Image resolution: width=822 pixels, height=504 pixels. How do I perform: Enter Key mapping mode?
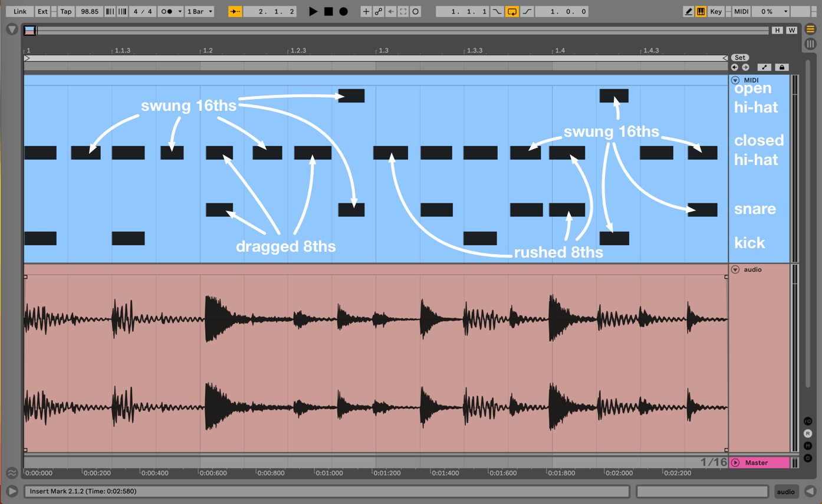coord(715,11)
